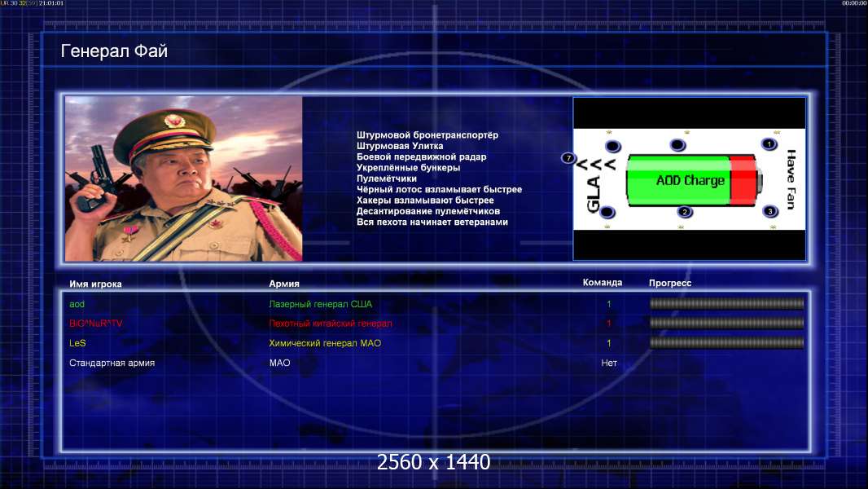Select the Стандартная армия row name
The height and width of the screenshot is (489, 868).
112,363
